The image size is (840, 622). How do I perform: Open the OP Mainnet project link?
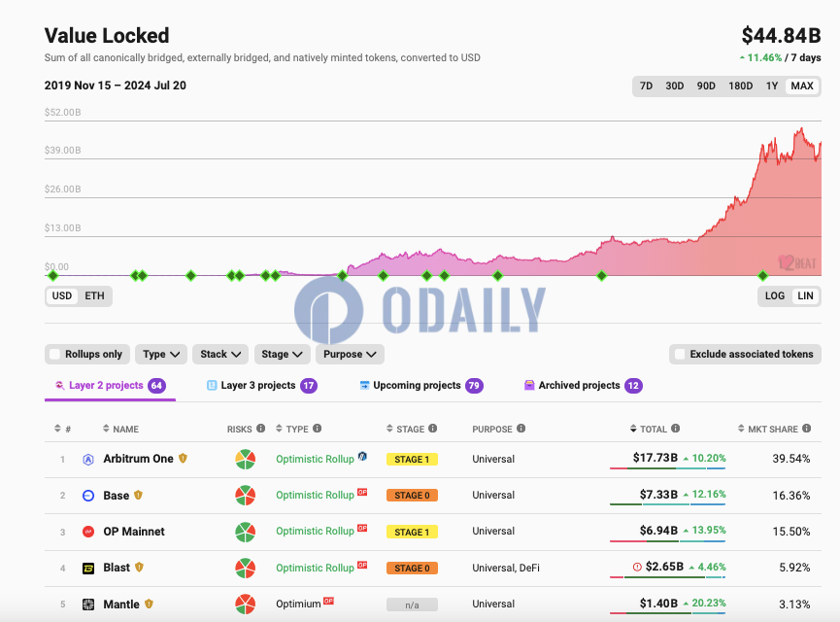(x=134, y=532)
